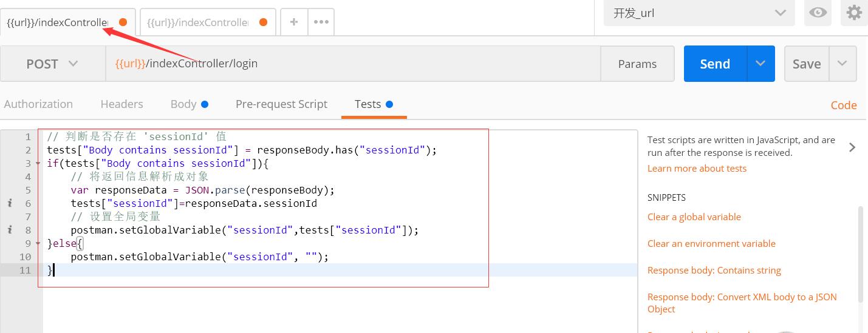Open the Headers tab
Viewport: 868px width, 333px height.
point(121,104)
